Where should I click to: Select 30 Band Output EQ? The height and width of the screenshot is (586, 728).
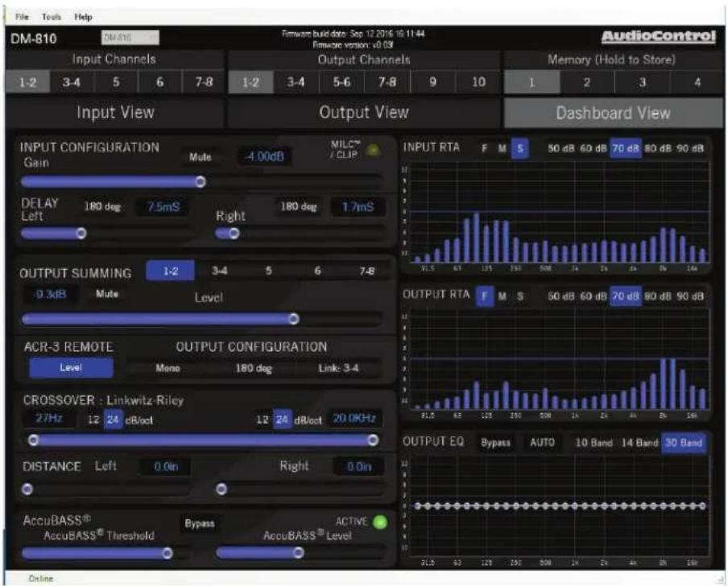click(684, 443)
